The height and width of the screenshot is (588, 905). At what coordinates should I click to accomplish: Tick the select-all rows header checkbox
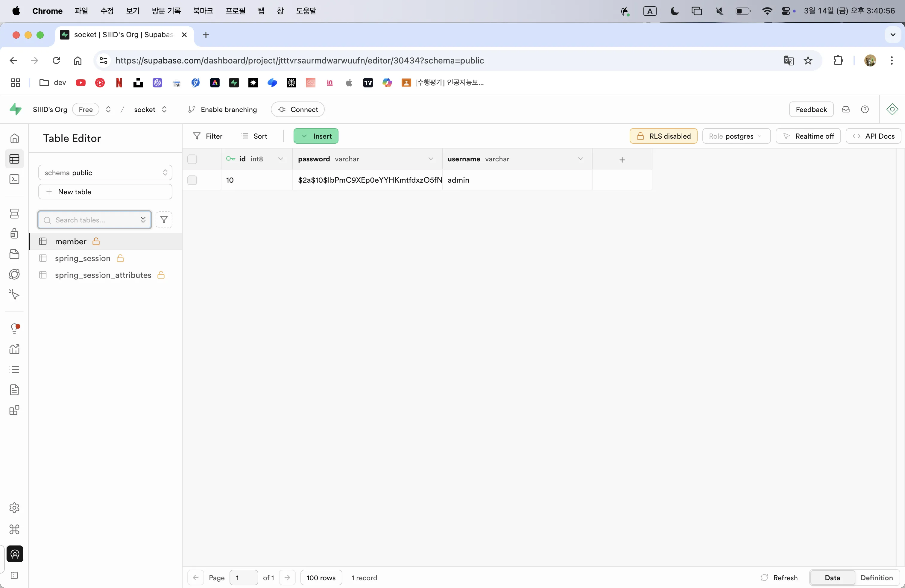click(192, 159)
